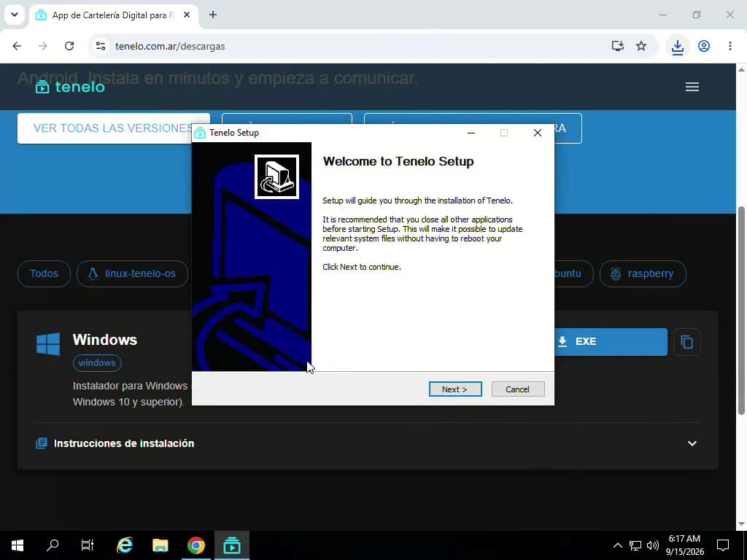Minimize the Tenelo Setup window
The width and height of the screenshot is (747, 560).
(x=471, y=133)
